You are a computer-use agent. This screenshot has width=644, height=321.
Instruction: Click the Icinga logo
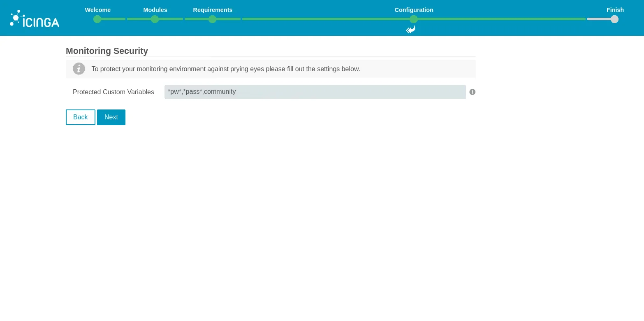(x=35, y=19)
